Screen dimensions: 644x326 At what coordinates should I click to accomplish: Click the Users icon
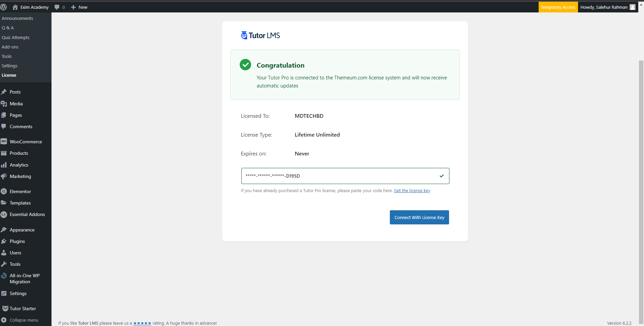tap(4, 253)
